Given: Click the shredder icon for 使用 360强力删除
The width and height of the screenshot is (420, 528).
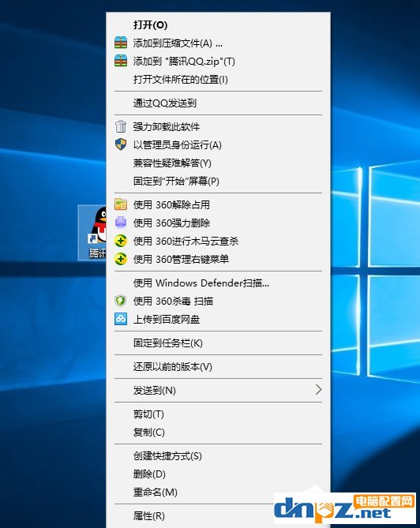Looking at the screenshot, I should click(x=121, y=223).
